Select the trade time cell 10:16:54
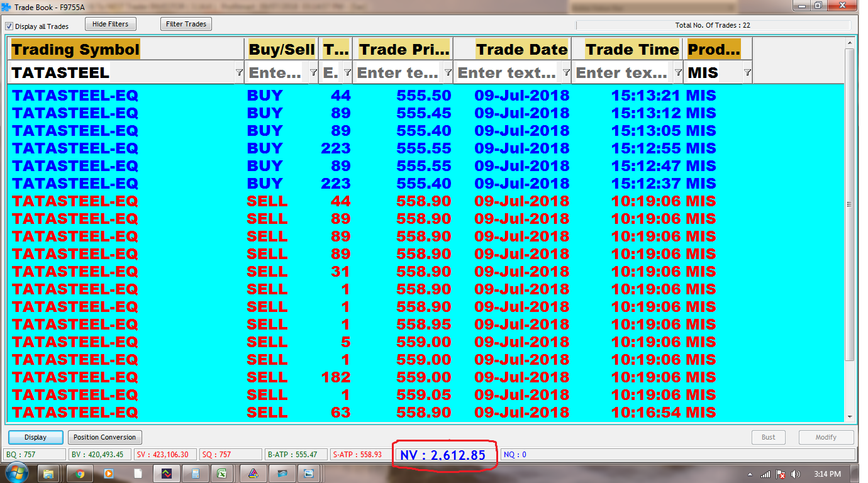 click(x=647, y=413)
